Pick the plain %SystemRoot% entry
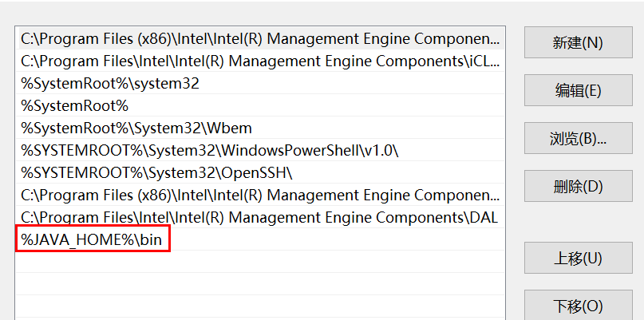The image size is (644, 320). pos(75,105)
